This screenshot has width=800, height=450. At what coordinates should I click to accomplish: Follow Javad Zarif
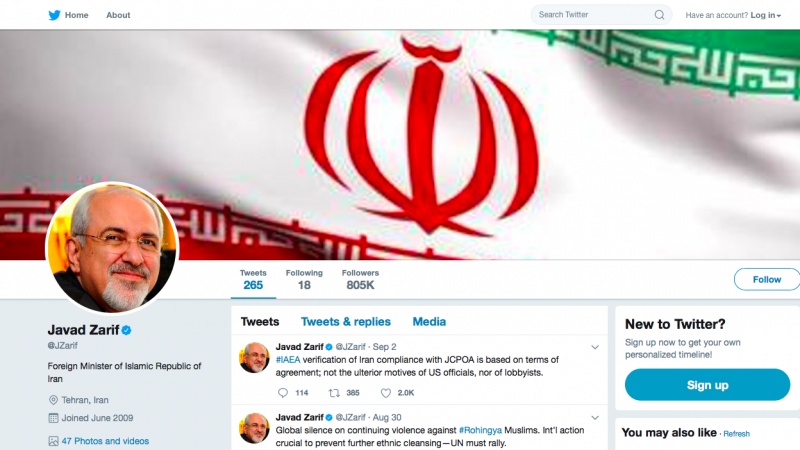(766, 280)
